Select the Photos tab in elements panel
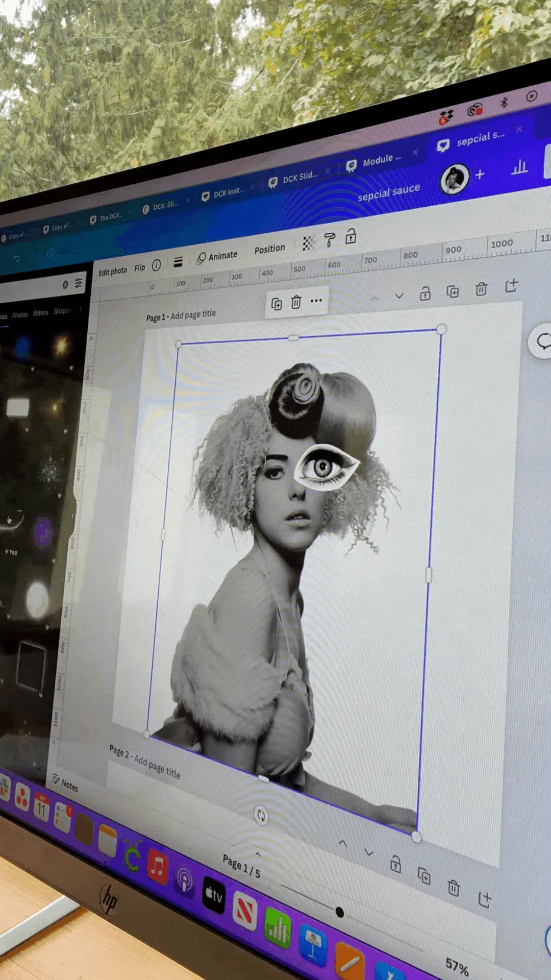Screen dimensions: 551x980 (x=20, y=315)
